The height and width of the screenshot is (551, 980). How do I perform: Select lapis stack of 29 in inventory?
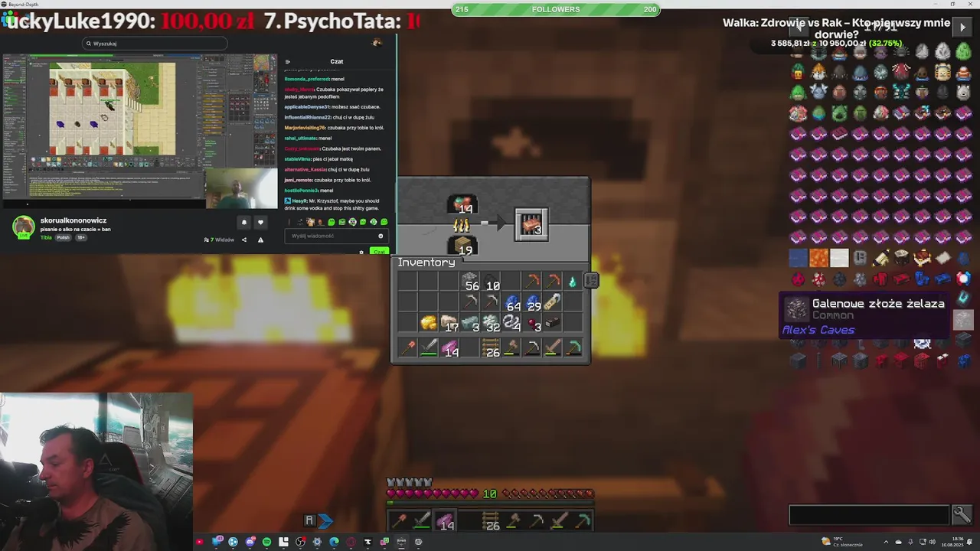(x=532, y=302)
